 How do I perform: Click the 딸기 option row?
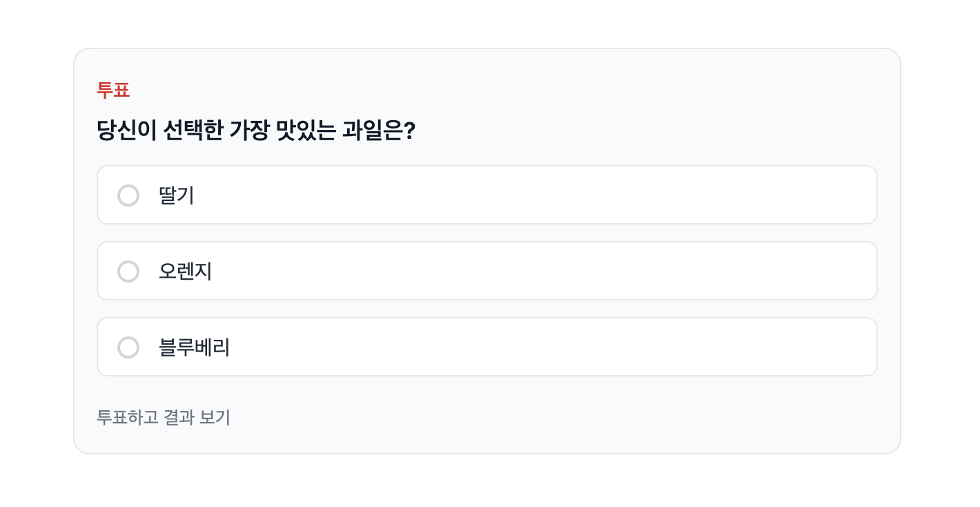point(487,195)
